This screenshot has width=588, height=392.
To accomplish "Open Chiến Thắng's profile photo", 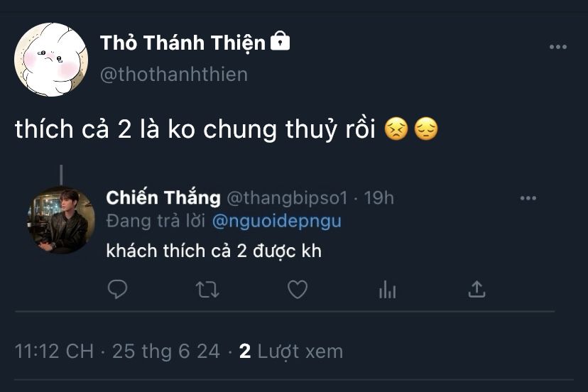I will point(62,220).
